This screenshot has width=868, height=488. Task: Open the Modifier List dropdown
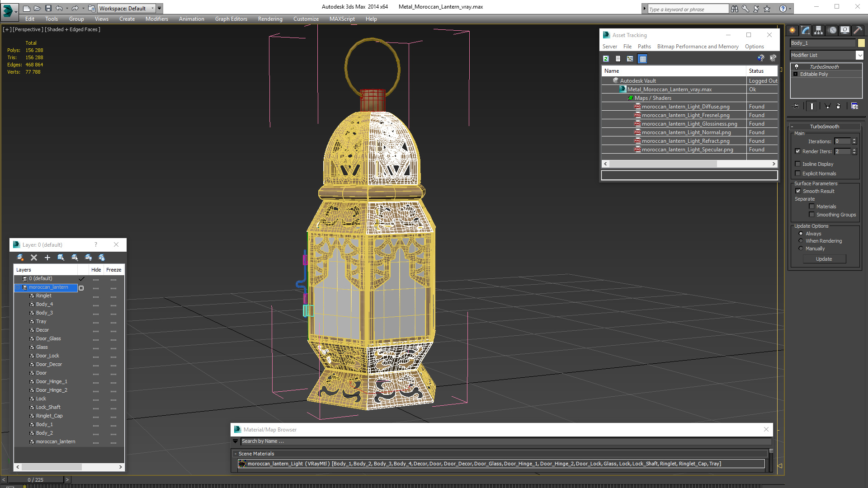[859, 55]
